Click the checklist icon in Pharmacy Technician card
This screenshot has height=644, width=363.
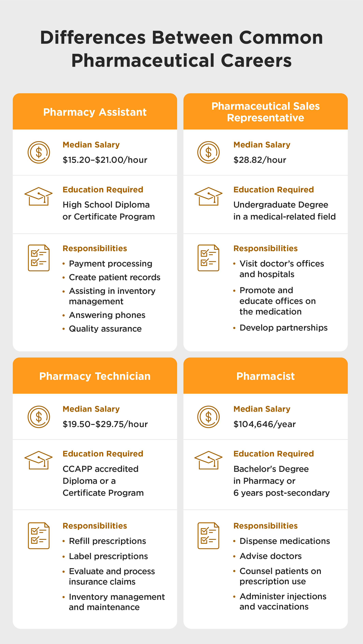(x=39, y=536)
